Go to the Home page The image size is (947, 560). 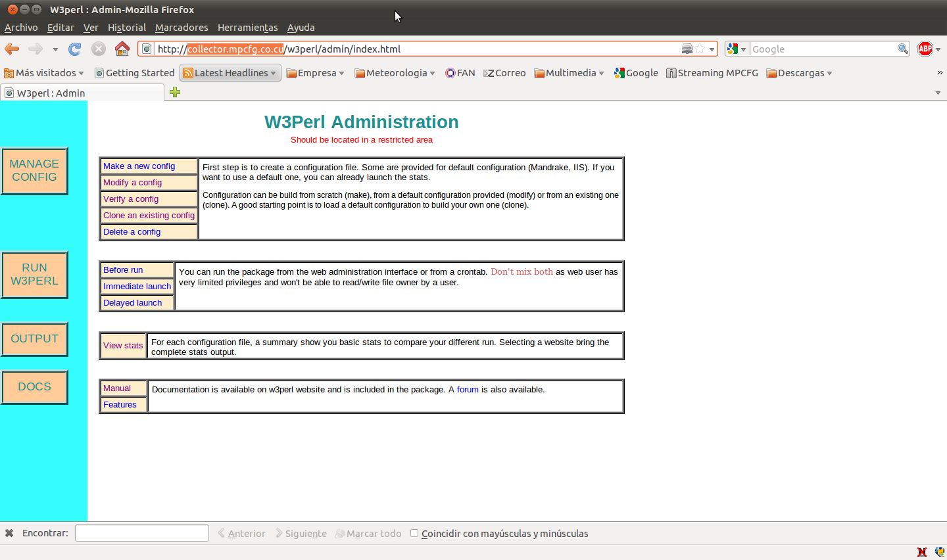click(122, 49)
